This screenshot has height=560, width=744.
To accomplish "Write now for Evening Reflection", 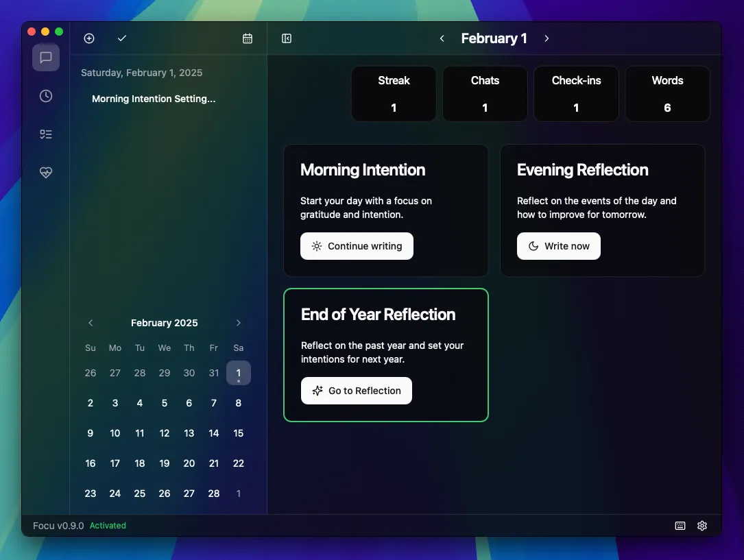I will pyautogui.click(x=558, y=246).
